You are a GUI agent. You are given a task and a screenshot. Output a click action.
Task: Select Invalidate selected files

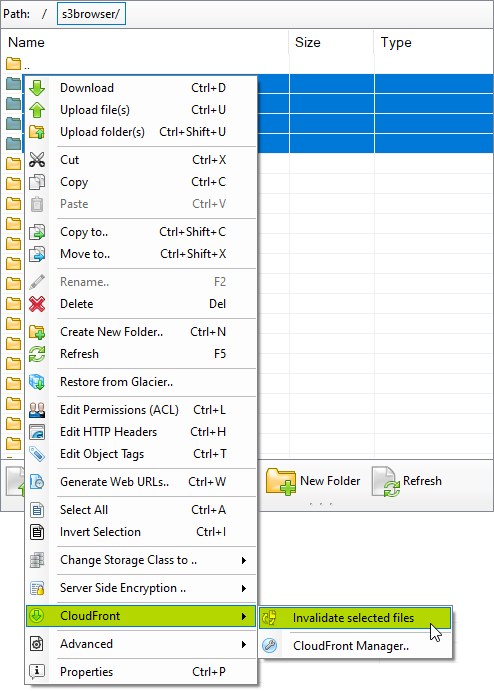(x=355, y=618)
